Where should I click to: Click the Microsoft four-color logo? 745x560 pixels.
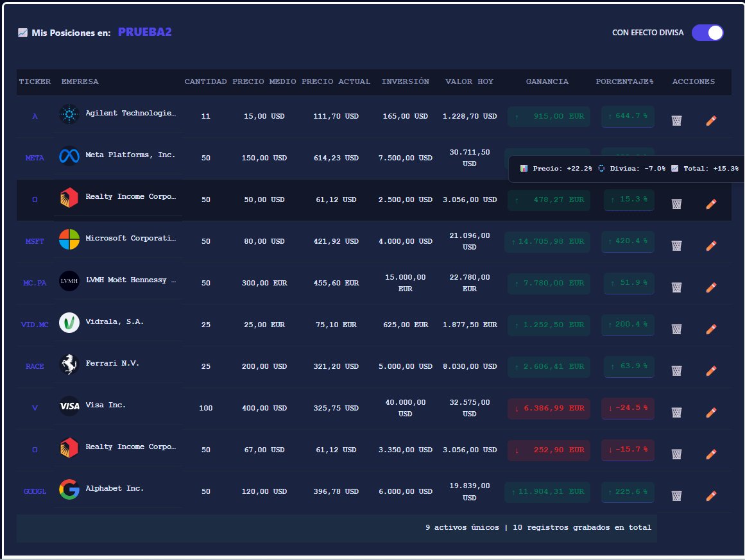point(69,239)
